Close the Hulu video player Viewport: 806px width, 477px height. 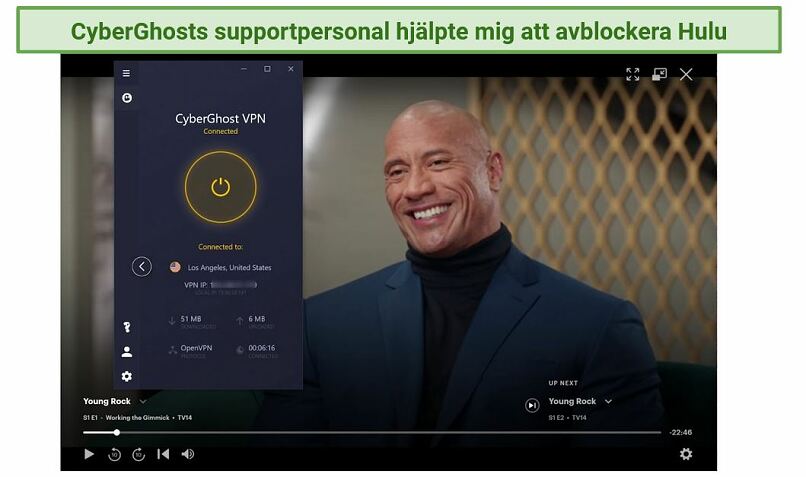click(x=686, y=74)
